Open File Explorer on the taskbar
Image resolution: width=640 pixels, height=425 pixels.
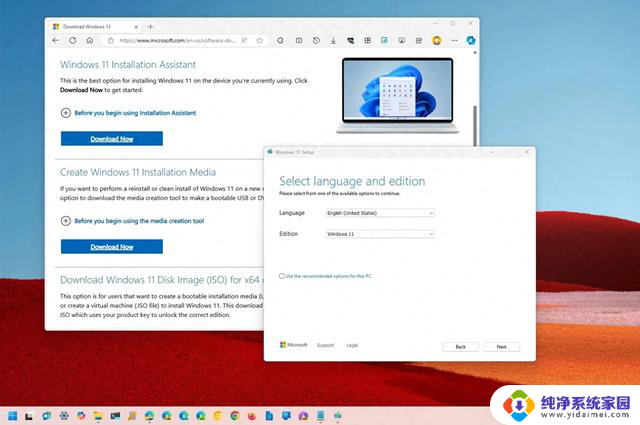click(x=98, y=416)
